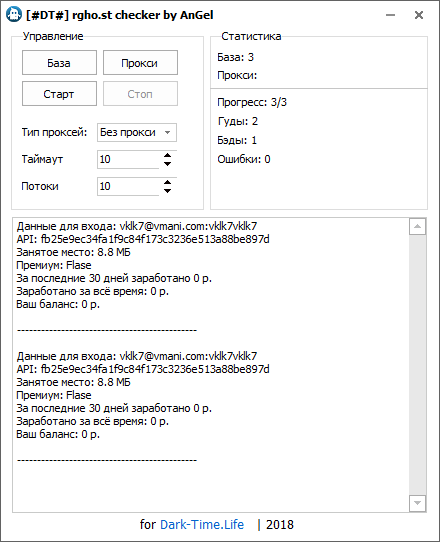Image resolution: width=440 pixels, height=542 pixels.
Task: Click the disabled Стоп button
Action: [140, 94]
